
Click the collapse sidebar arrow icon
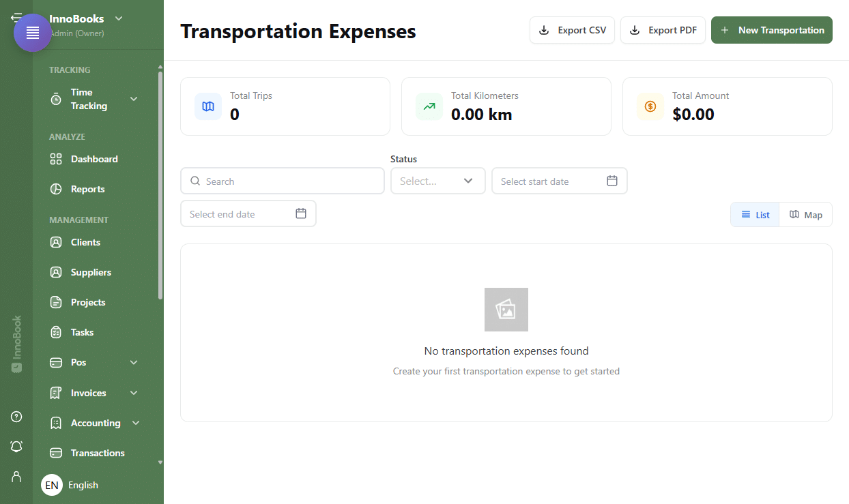(16, 18)
